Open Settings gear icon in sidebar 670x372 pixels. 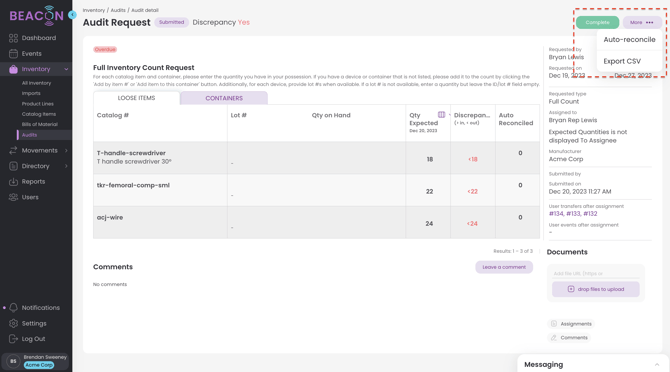click(x=13, y=323)
